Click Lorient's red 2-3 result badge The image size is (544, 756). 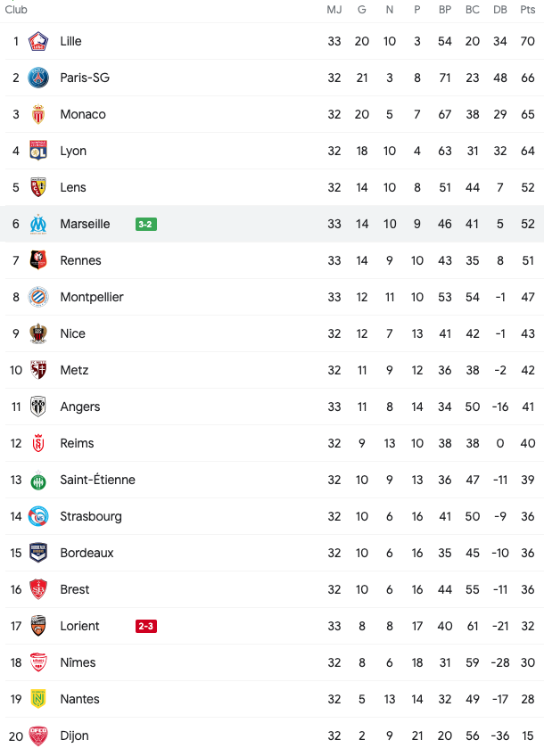pyautogui.click(x=146, y=627)
